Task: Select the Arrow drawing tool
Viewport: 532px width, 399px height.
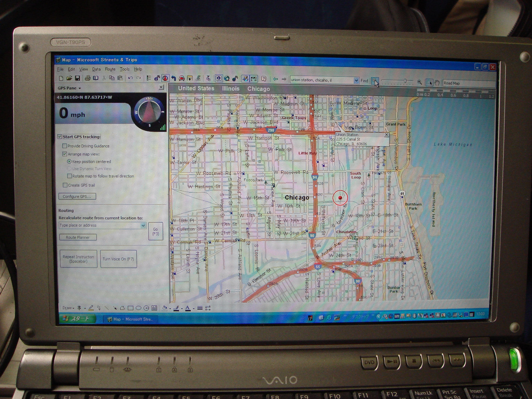Action: pos(115,308)
